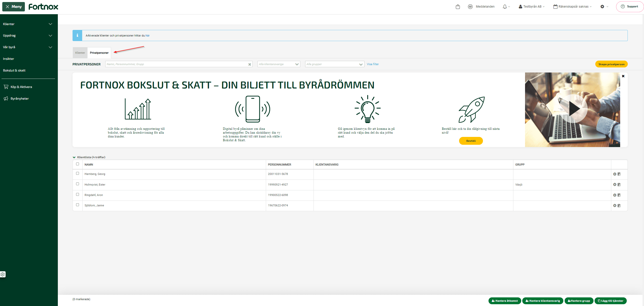This screenshot has height=306, width=644.
Task: Close the Meny side panel
Action: tap(13, 7)
